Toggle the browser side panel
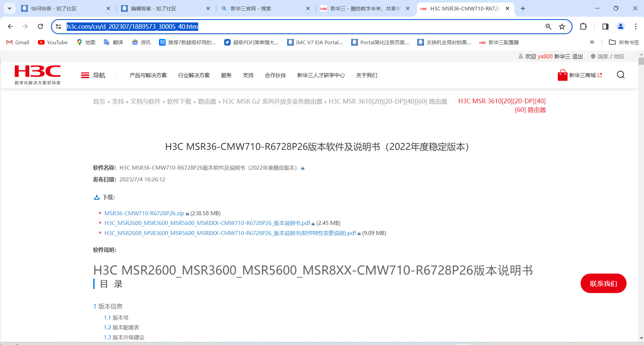 [x=605, y=26]
